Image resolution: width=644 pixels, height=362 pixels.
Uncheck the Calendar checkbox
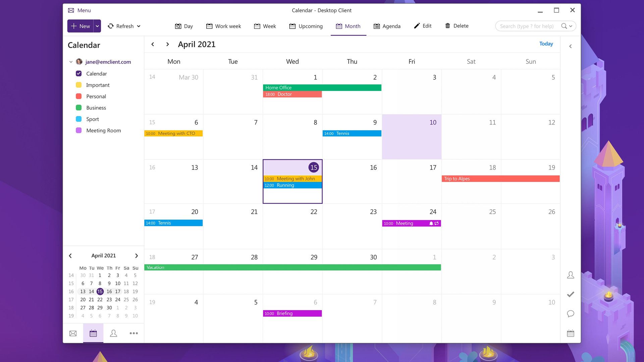click(79, 73)
